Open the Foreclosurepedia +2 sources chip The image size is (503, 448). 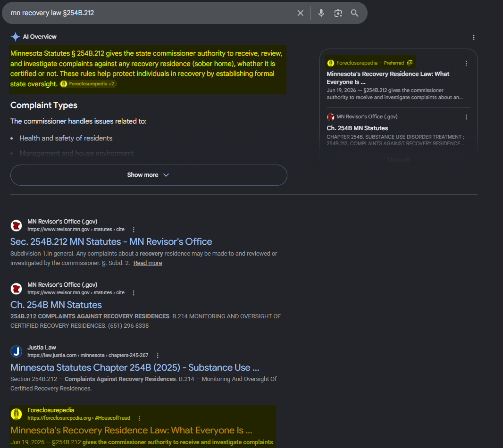click(x=88, y=84)
